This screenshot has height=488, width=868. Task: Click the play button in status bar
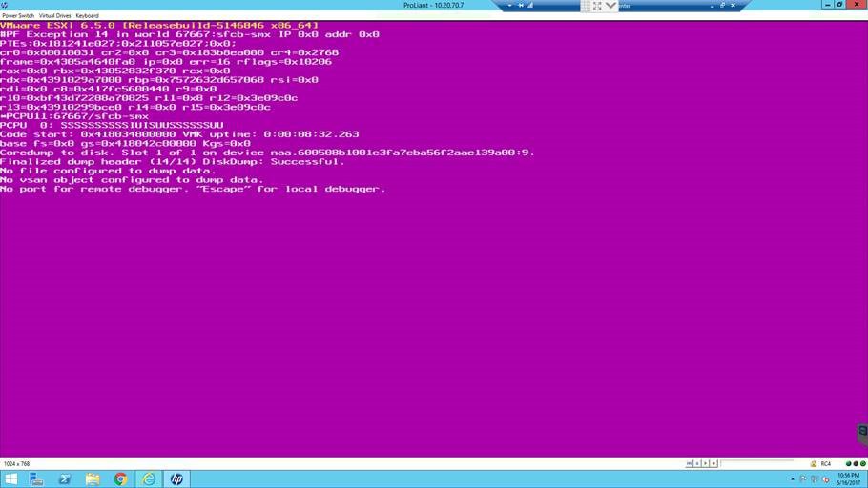705,463
